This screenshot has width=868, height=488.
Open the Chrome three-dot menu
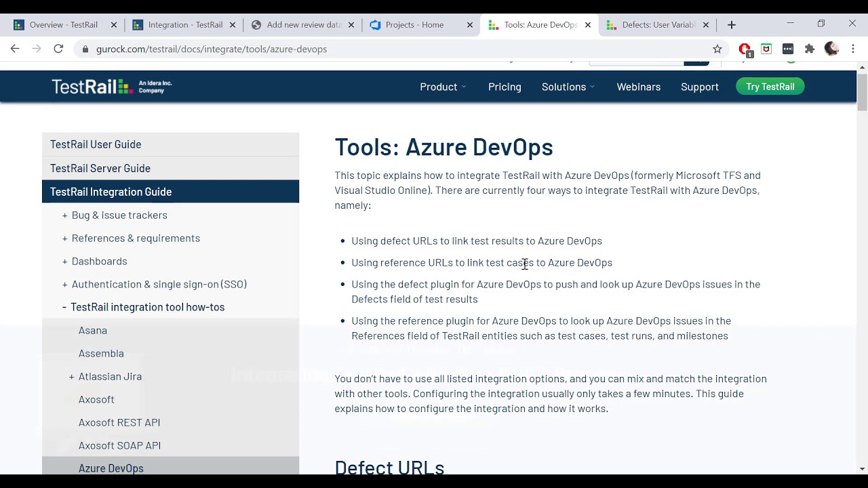[x=853, y=49]
